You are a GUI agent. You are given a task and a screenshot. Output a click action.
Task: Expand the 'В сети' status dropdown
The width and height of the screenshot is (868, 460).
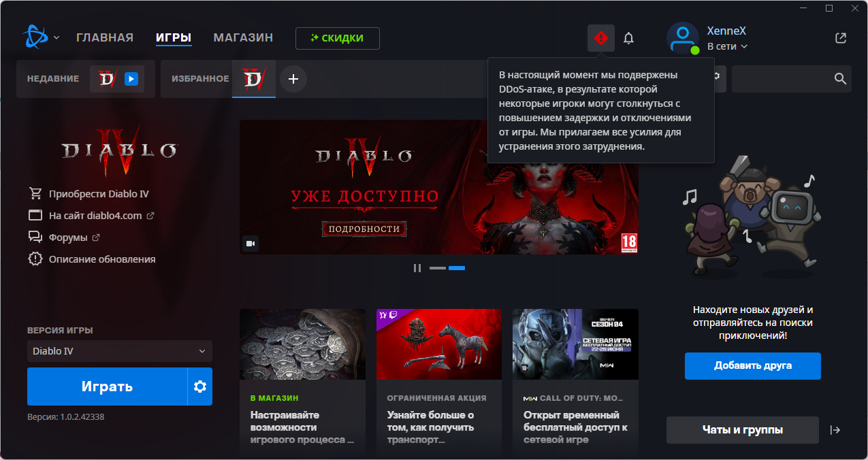[x=727, y=46]
